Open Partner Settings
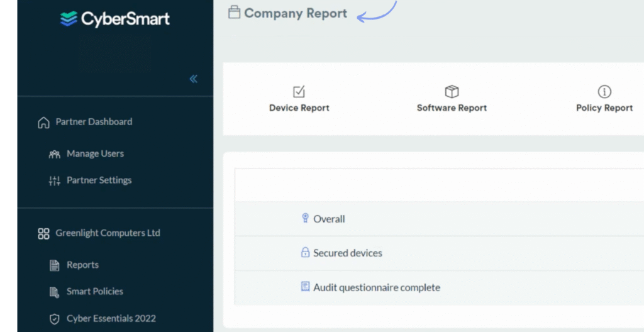Image resolution: width=644 pixels, height=332 pixels. [99, 180]
